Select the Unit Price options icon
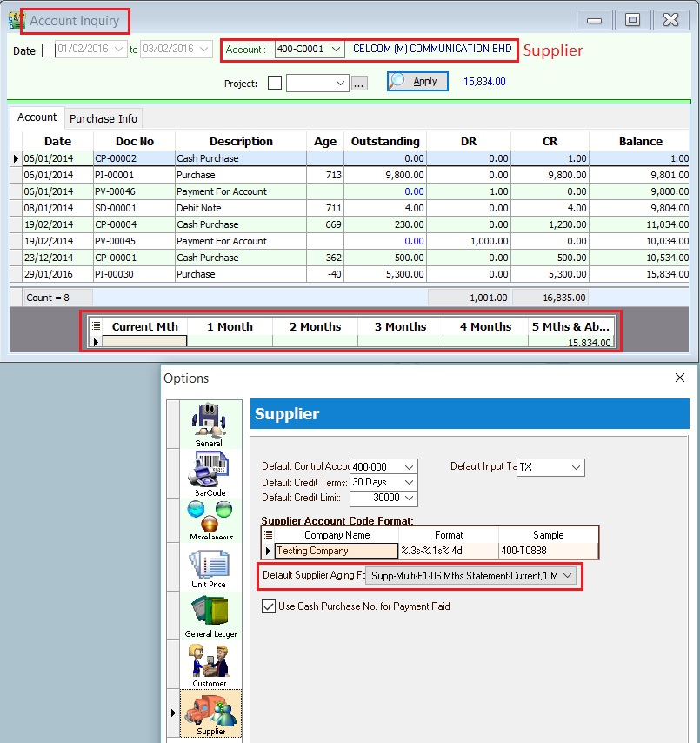700x743 pixels. tap(208, 566)
